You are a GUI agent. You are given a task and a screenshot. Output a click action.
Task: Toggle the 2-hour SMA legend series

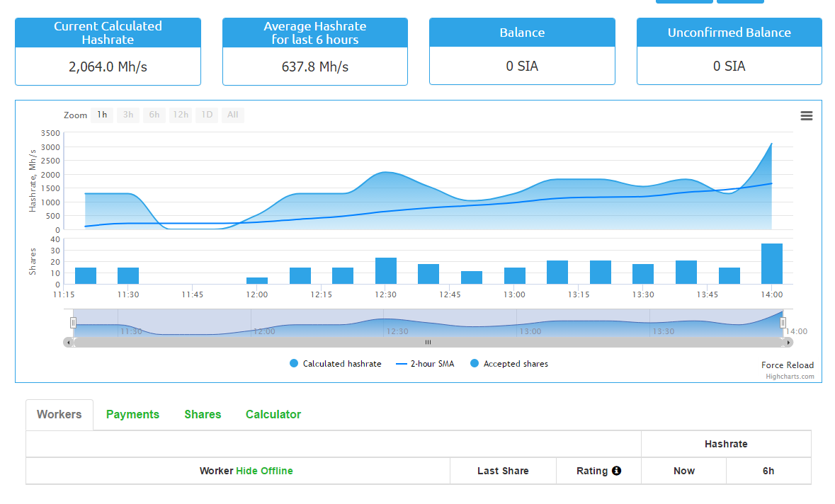point(425,364)
